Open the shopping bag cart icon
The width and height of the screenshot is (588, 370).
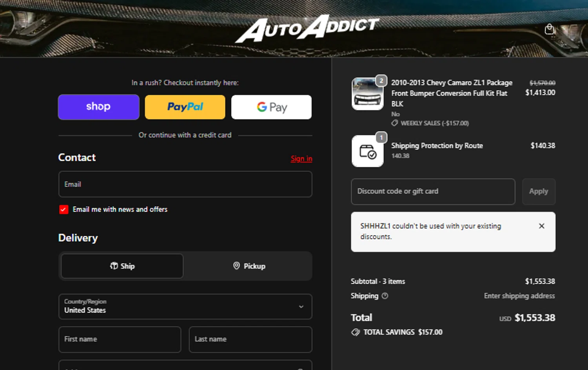click(549, 29)
